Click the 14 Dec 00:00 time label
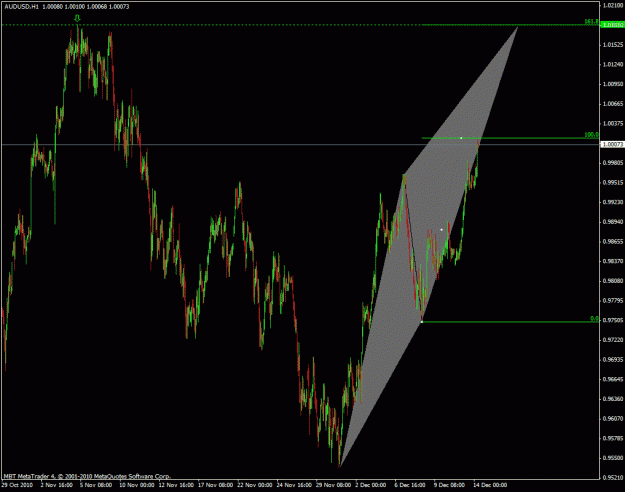This screenshot has height=492, width=625. click(491, 485)
